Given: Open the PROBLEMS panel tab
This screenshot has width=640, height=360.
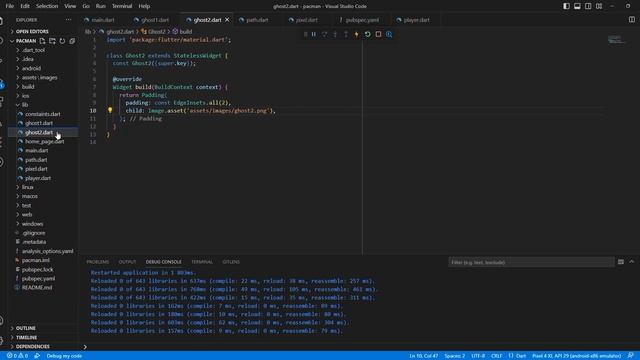Looking at the screenshot, I should [98, 262].
